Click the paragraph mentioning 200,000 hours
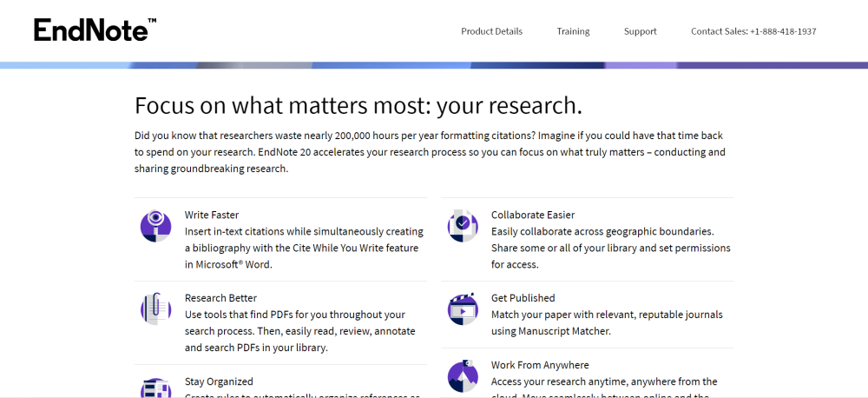868x398 pixels. (430, 152)
